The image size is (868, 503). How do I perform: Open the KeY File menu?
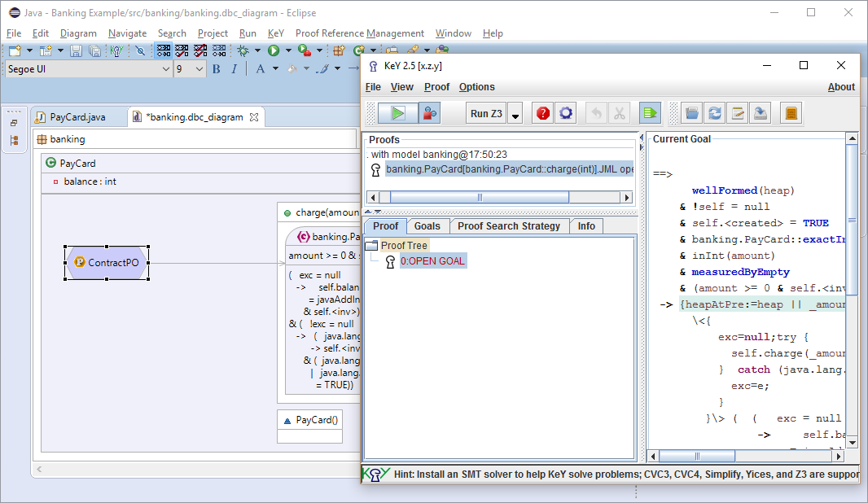coord(373,87)
